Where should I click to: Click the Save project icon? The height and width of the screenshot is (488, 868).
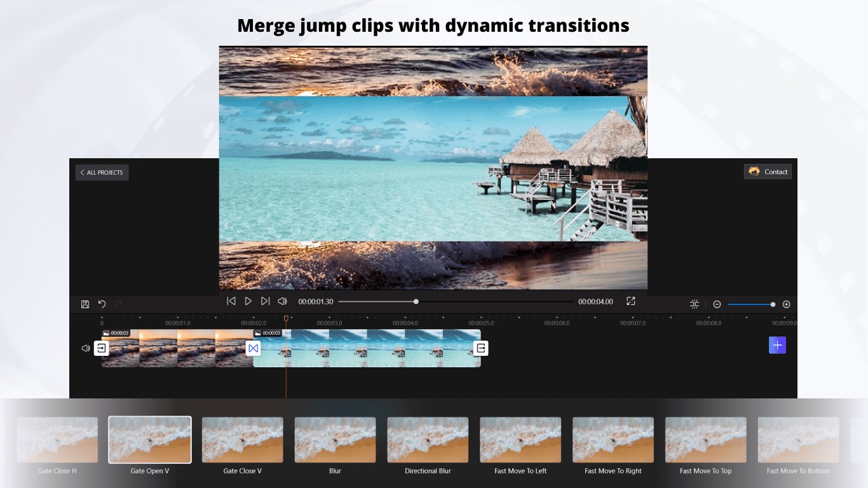85,304
